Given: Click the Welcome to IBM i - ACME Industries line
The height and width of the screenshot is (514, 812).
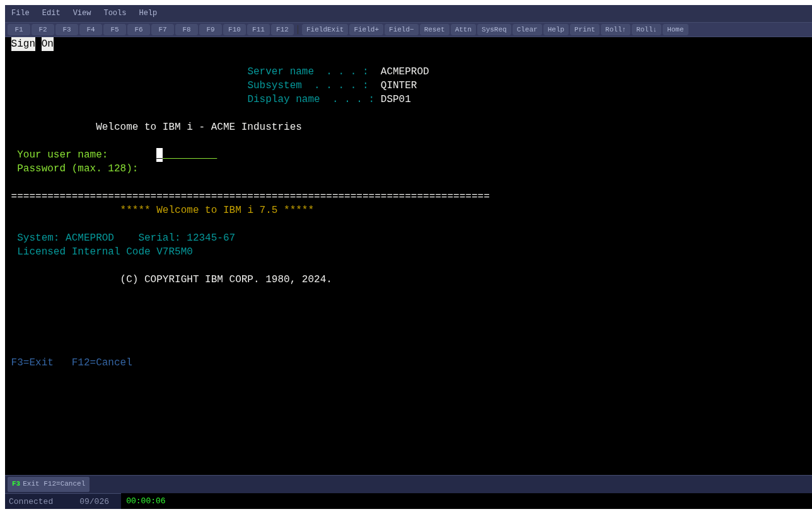Looking at the screenshot, I should (199, 127).
